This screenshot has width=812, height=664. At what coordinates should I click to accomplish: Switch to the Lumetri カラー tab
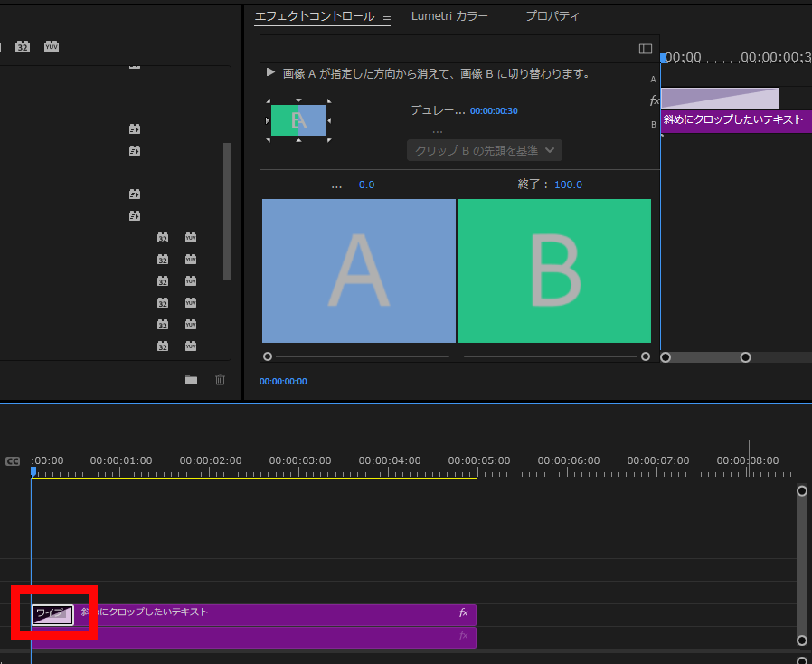[x=449, y=16]
